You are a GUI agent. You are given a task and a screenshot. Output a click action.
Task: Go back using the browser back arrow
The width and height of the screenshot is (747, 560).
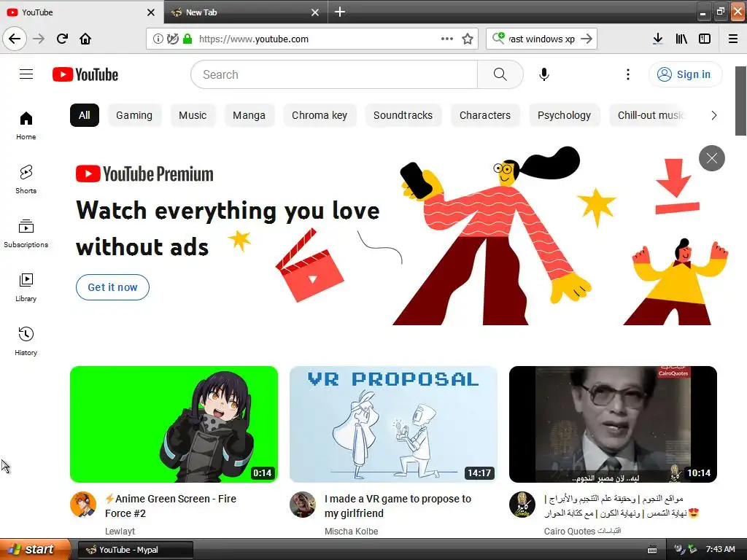click(15, 39)
